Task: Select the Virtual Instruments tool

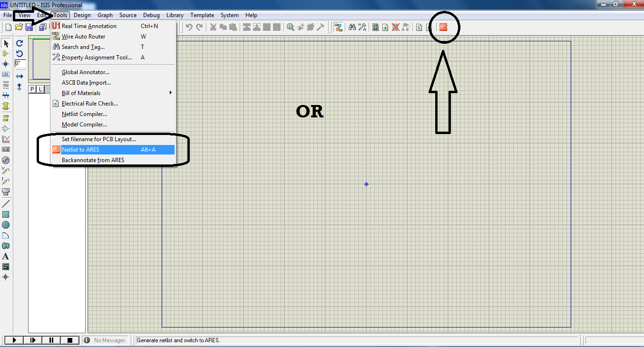Action: [6, 192]
